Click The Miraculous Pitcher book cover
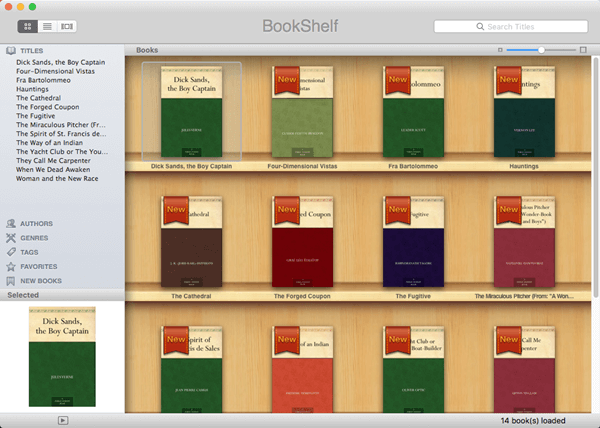This screenshot has height=428, width=600. [x=524, y=242]
